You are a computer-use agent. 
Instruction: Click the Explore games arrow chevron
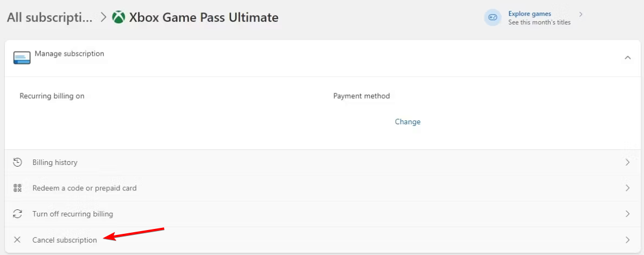pos(581,14)
